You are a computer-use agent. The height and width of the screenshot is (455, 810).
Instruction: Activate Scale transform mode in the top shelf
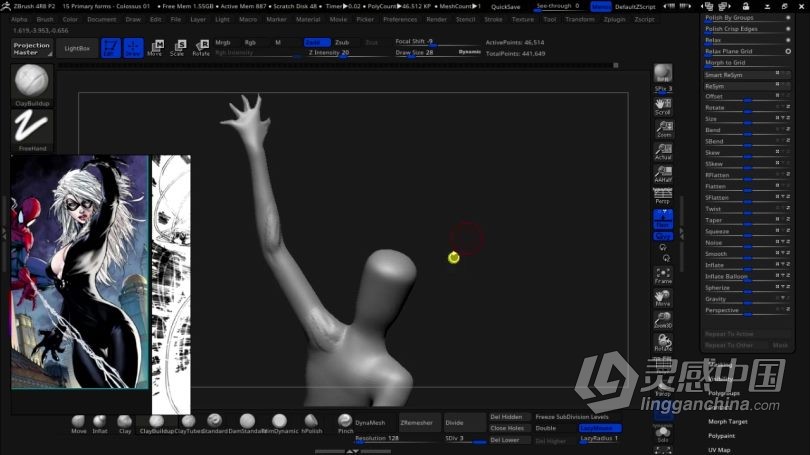click(177, 48)
